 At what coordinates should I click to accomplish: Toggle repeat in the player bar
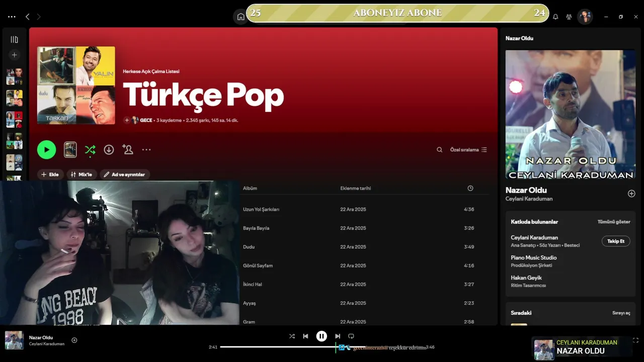351,336
